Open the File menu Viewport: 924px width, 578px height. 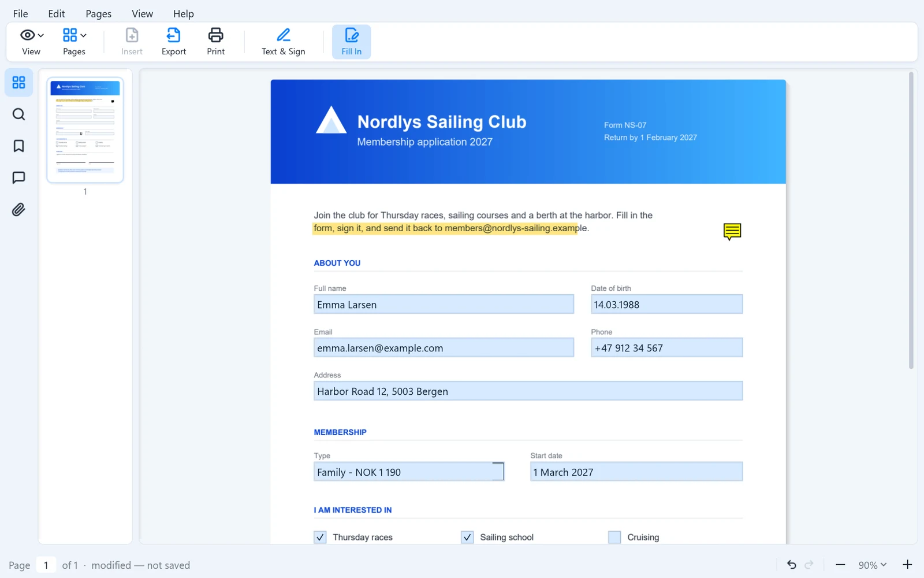click(20, 13)
